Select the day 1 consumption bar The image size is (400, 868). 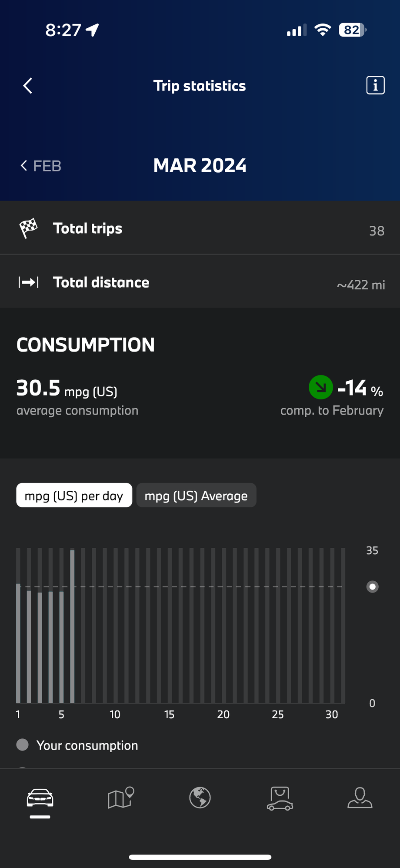18,643
